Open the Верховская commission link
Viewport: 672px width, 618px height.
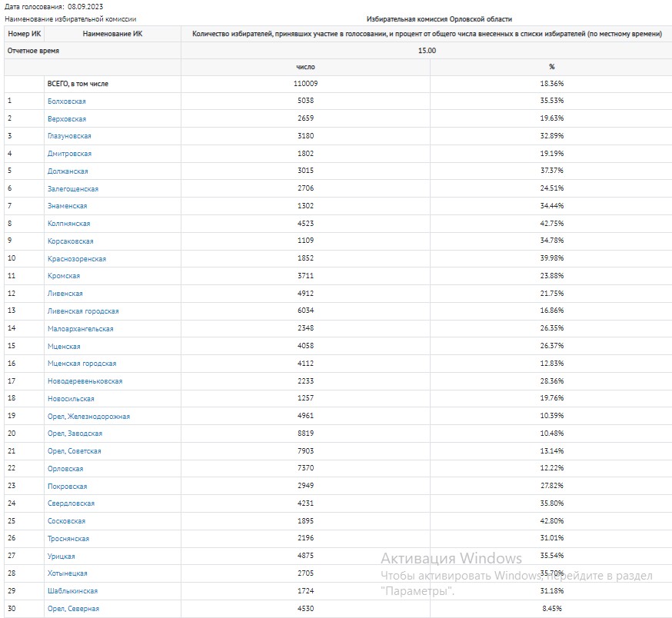coord(66,118)
